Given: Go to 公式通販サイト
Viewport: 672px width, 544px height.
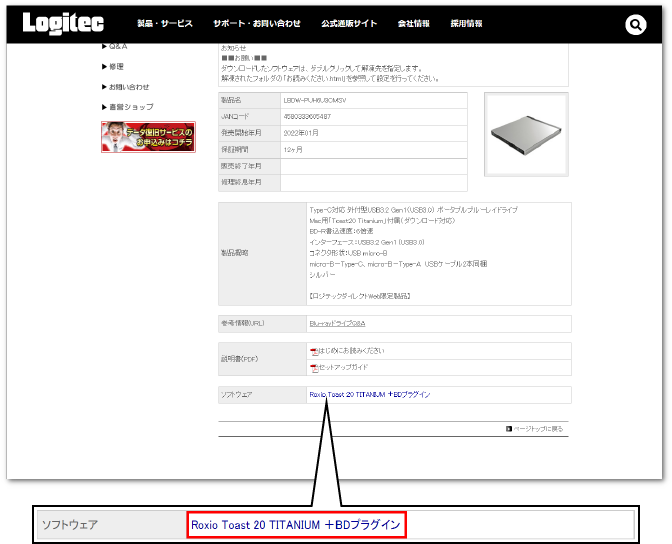Looking at the screenshot, I should click(349, 24).
